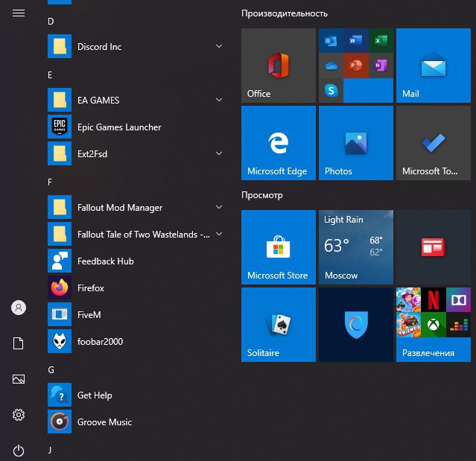Open the Moscow weather tile
The height and width of the screenshot is (461, 476).
click(x=356, y=247)
